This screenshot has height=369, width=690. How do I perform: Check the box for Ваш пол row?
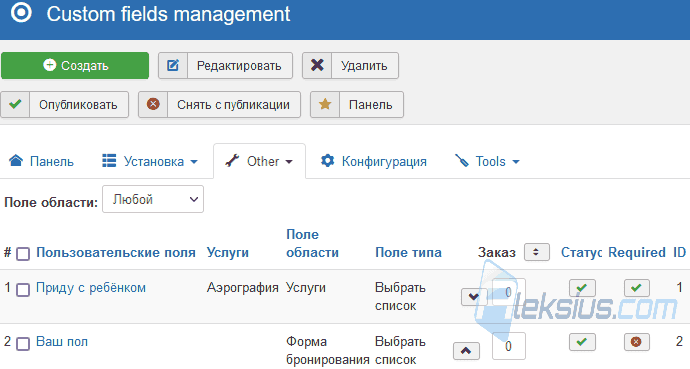tap(23, 343)
